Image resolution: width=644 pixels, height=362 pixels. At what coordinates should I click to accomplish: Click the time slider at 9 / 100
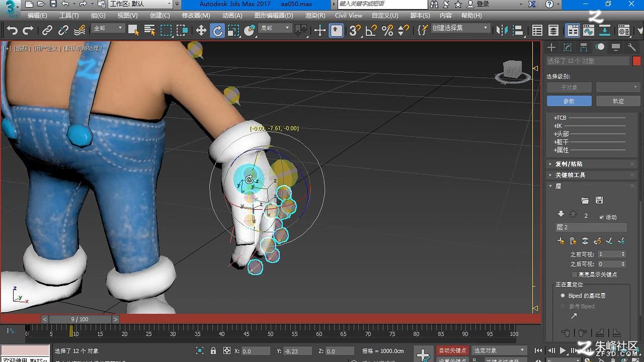point(79,319)
